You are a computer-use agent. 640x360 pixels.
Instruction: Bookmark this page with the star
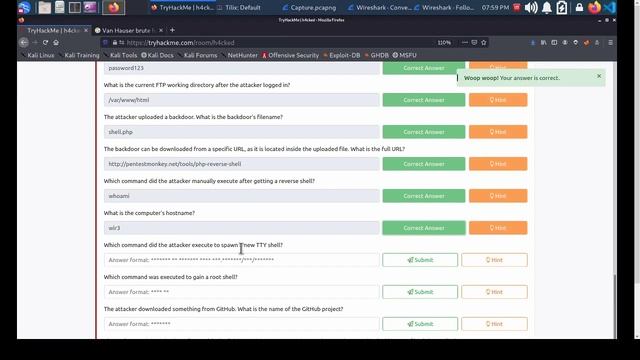[484, 42]
